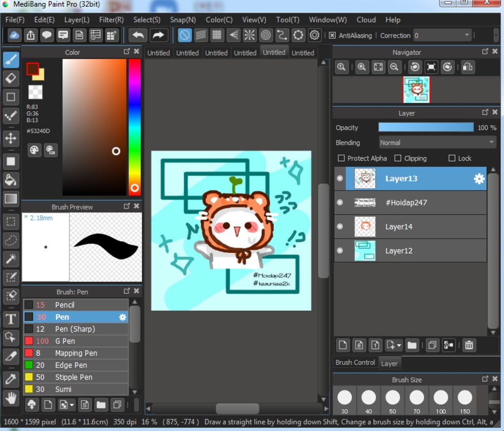The height and width of the screenshot is (431, 504).
Task: Hide Layer12 visibility
Action: [x=340, y=251]
